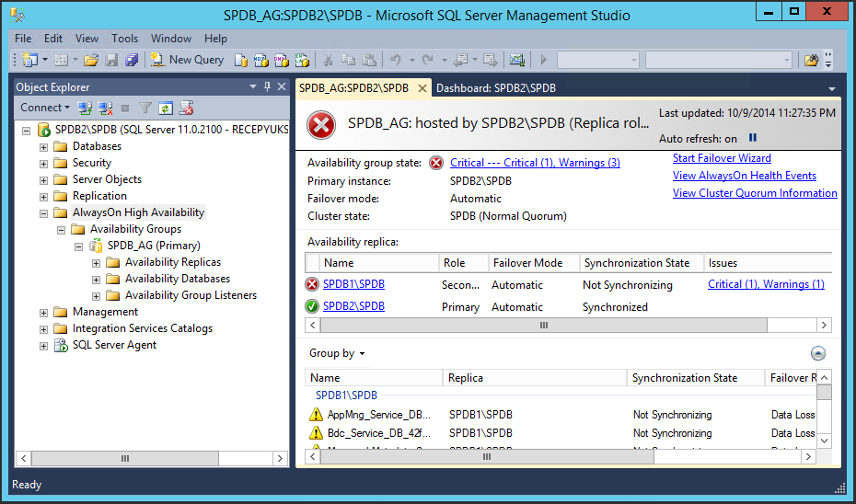This screenshot has height=504, width=856.
Task: Collapse AlwaysOn High Availability node
Action: [x=43, y=213]
